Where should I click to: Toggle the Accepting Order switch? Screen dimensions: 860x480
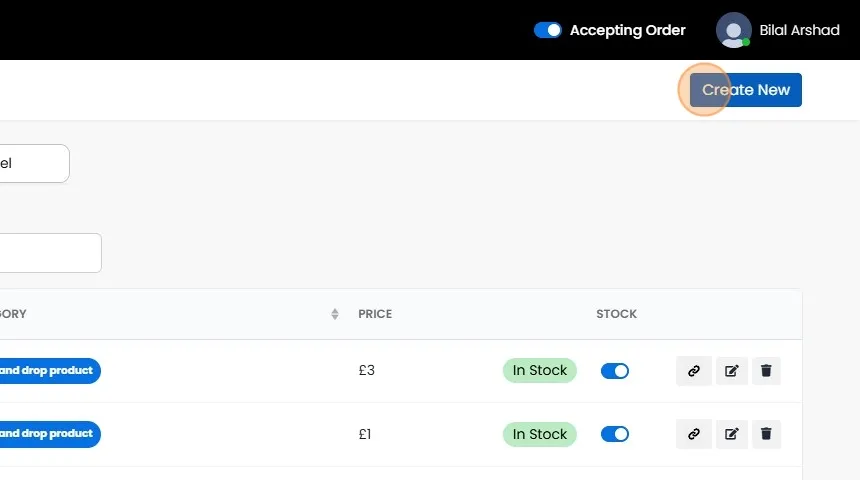(x=547, y=30)
